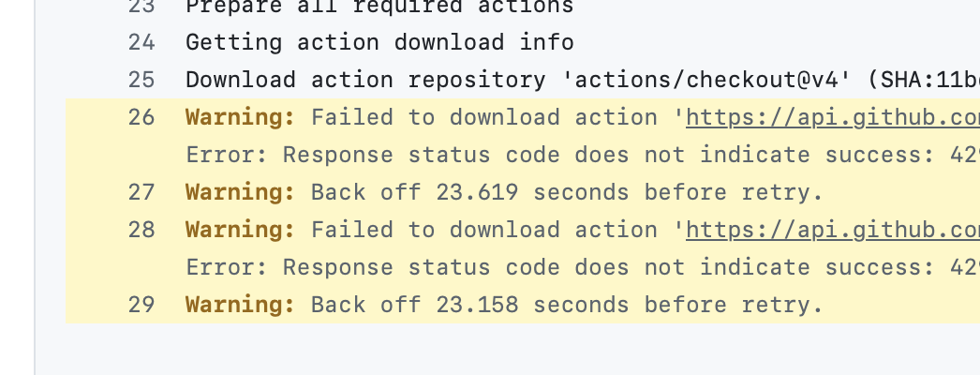980x375 pixels.
Task: Select line number 27 in the log
Action: click(141, 192)
